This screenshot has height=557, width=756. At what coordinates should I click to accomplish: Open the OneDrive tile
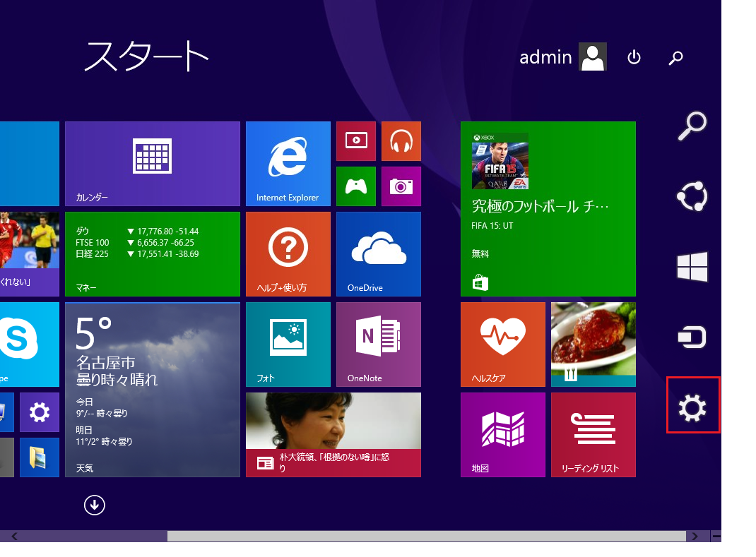coord(378,253)
